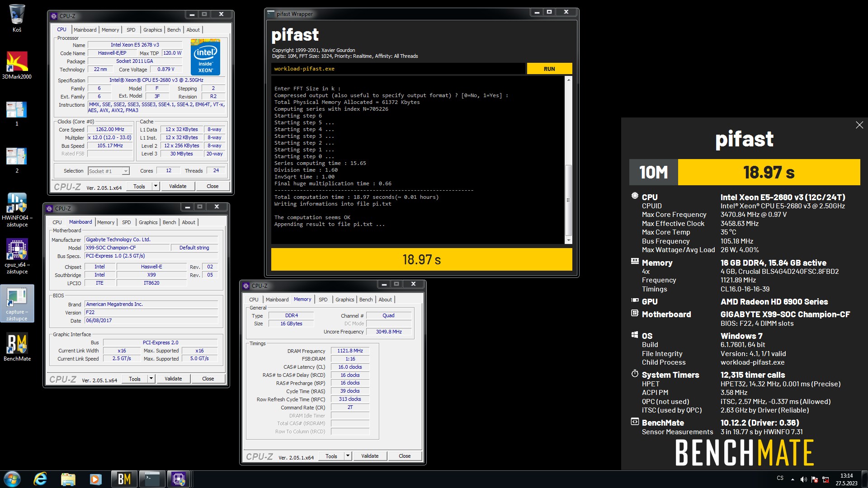Click Validate in the CPU-Z CPU window
The image size is (868, 488).
coord(178,186)
